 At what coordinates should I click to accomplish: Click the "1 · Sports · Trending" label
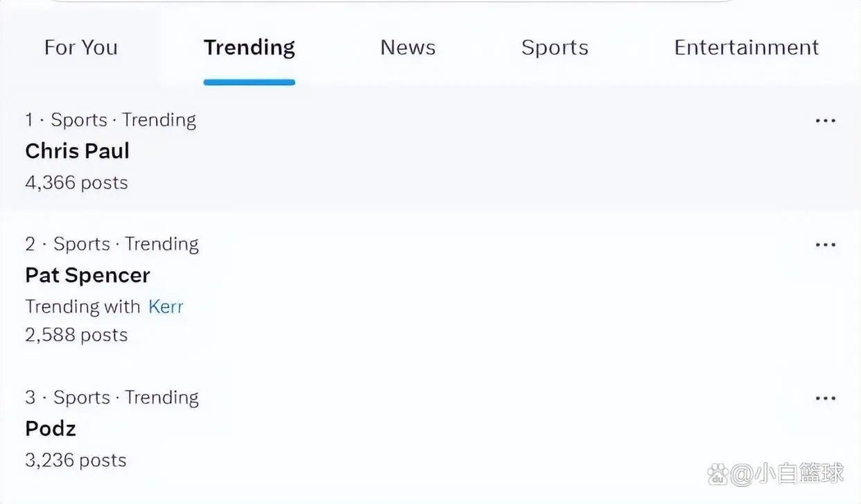pos(110,120)
